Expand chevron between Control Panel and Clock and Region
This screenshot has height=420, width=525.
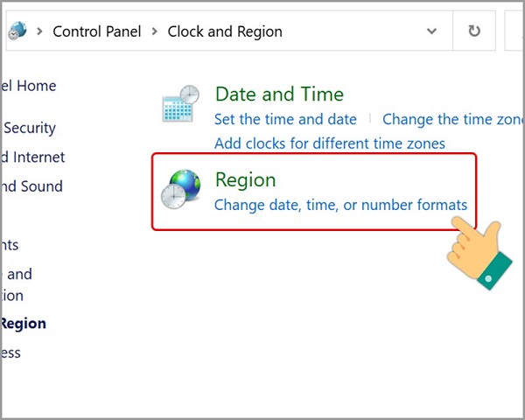pyautogui.click(x=153, y=31)
